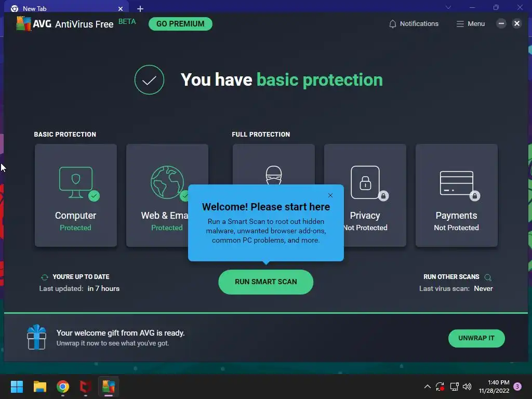This screenshot has height=399, width=532.
Task: Open the Notifications bell
Action: (414, 24)
